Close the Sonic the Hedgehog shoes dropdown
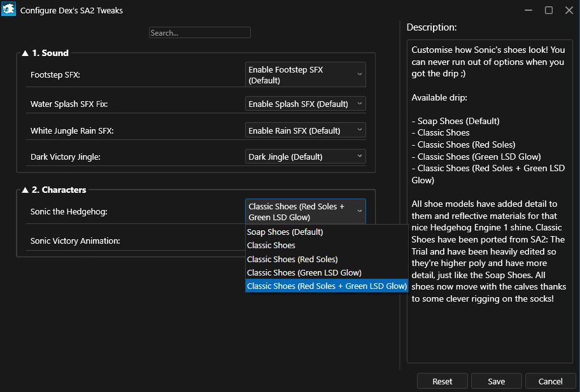 [305, 211]
